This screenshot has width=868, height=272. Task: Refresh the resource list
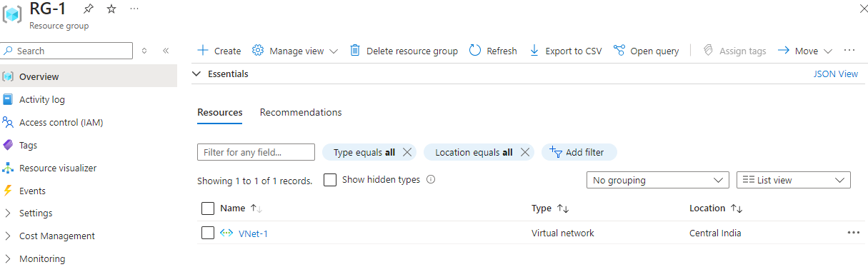(x=493, y=51)
